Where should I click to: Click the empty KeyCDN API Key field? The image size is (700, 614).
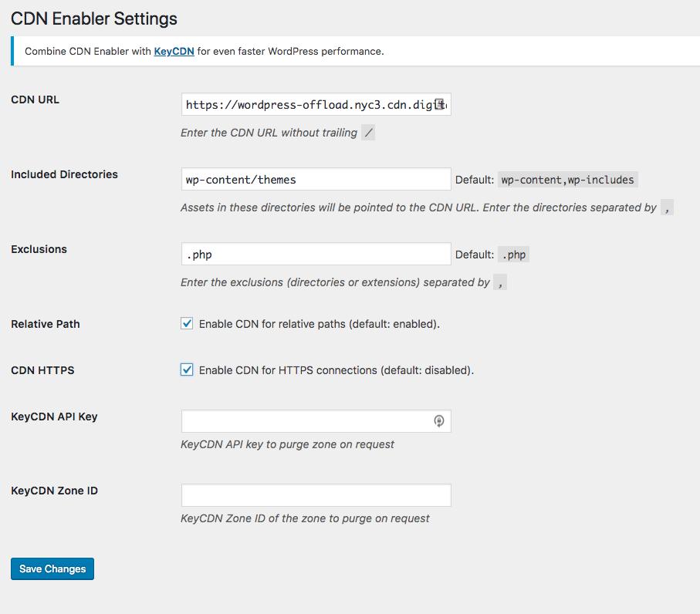(309, 421)
